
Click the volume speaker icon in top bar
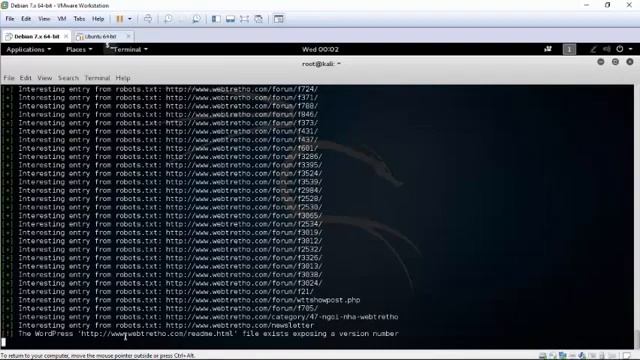pyautogui.click(x=607, y=49)
